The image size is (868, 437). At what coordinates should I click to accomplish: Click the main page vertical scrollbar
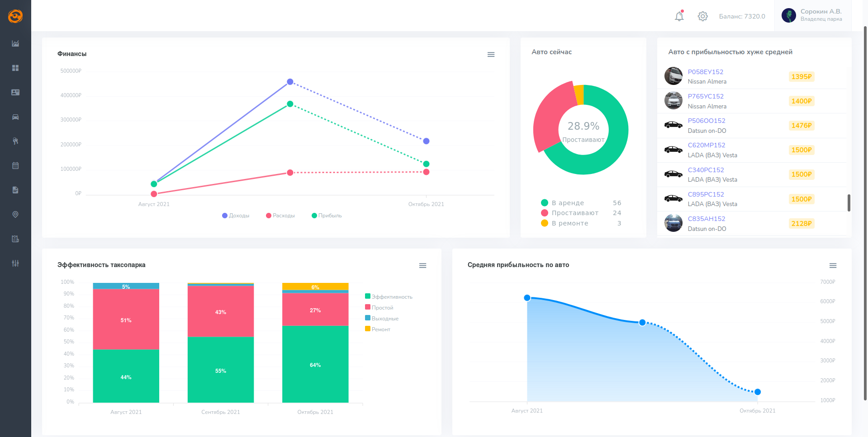coord(865,212)
